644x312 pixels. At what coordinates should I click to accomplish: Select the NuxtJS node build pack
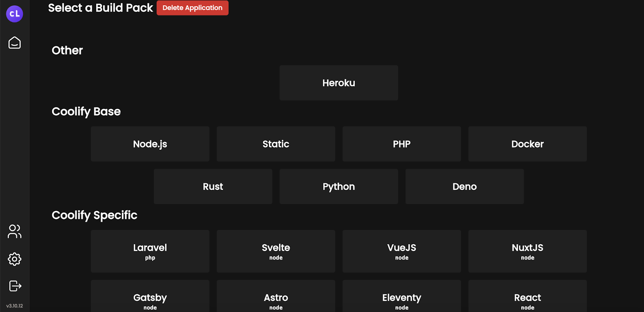527,251
